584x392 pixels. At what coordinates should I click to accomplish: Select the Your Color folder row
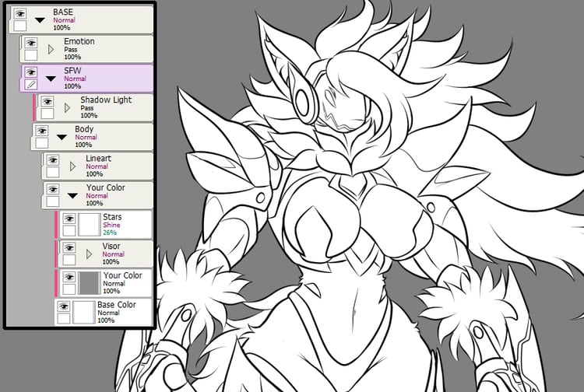[x=97, y=196]
